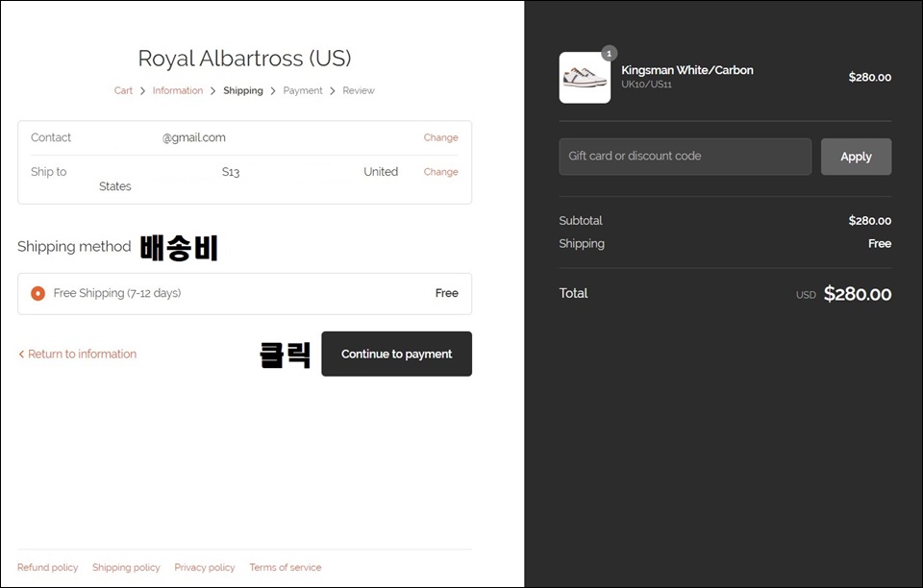Click the Kingsman White/Carbon product name

pos(687,70)
